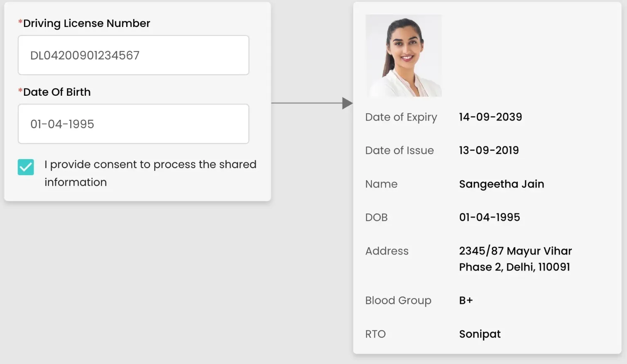Click the Date Of Birth input field
The width and height of the screenshot is (627, 364).
(133, 124)
